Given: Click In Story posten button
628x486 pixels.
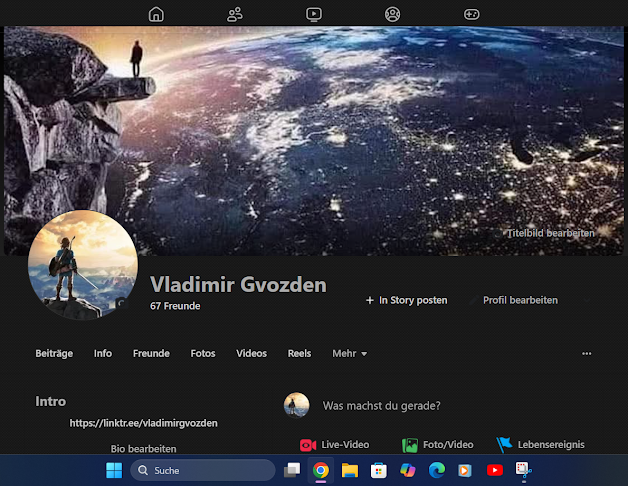Looking at the screenshot, I should pos(407,300).
